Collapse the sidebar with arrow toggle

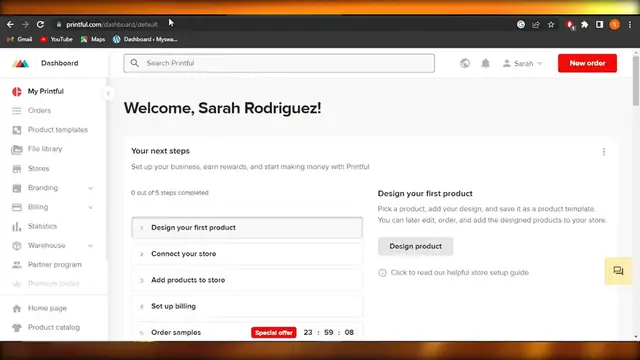pyautogui.click(x=108, y=93)
